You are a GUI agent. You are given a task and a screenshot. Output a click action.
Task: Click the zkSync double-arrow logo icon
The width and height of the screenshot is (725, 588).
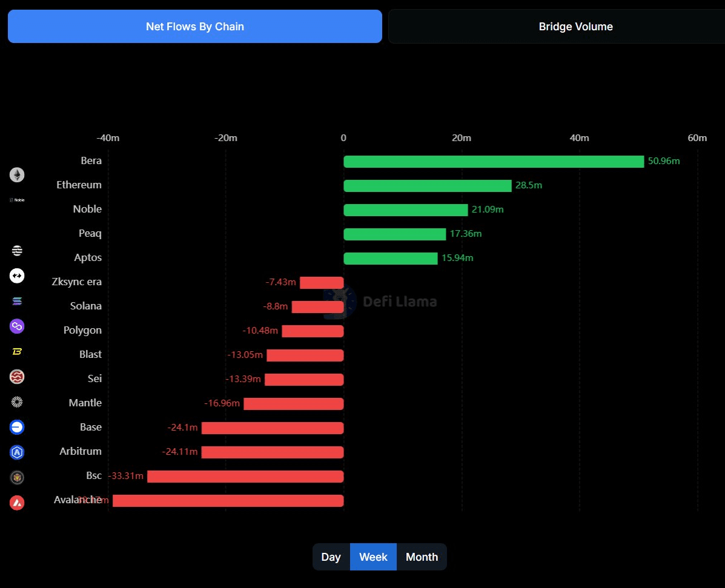pos(17,276)
